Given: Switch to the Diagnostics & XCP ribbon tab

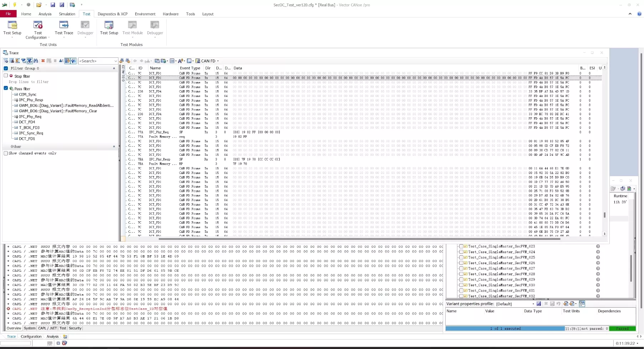Looking at the screenshot, I should (112, 14).
